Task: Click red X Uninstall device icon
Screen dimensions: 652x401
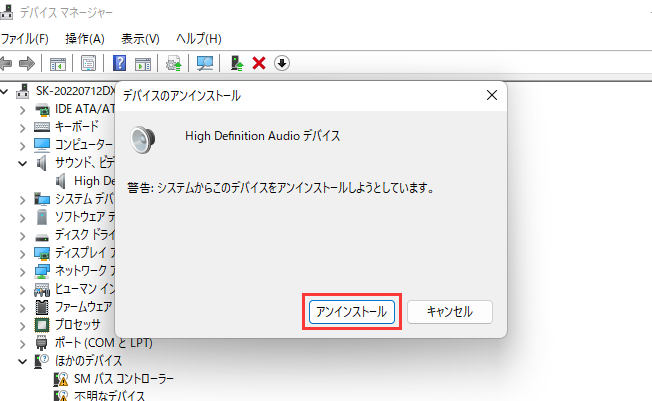Action: click(259, 64)
